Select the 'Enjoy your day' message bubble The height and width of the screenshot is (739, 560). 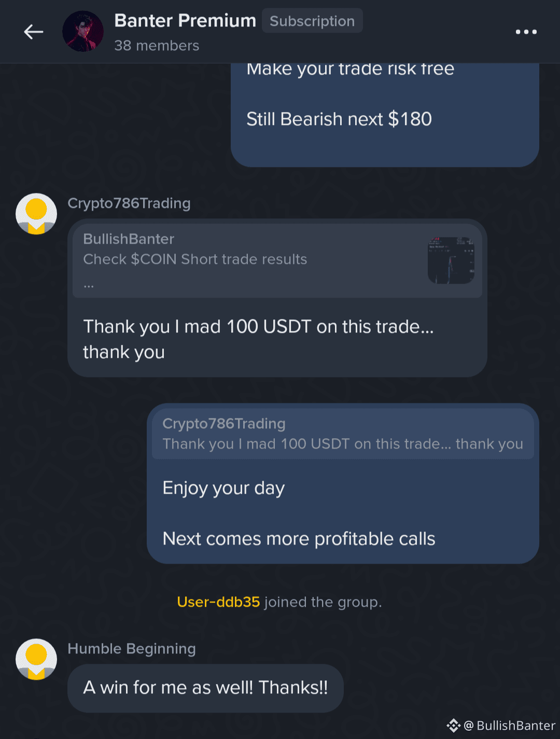(343, 483)
